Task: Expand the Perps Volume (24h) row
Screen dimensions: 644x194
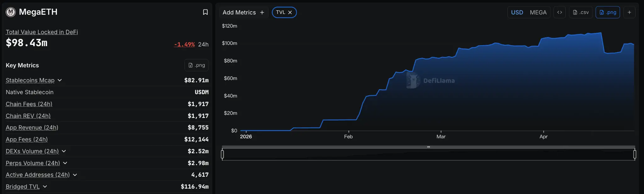Action: click(65, 163)
